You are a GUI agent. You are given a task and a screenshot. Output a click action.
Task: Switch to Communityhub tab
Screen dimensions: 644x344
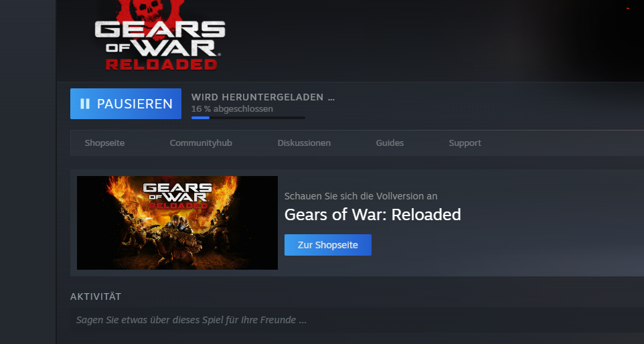[201, 143]
